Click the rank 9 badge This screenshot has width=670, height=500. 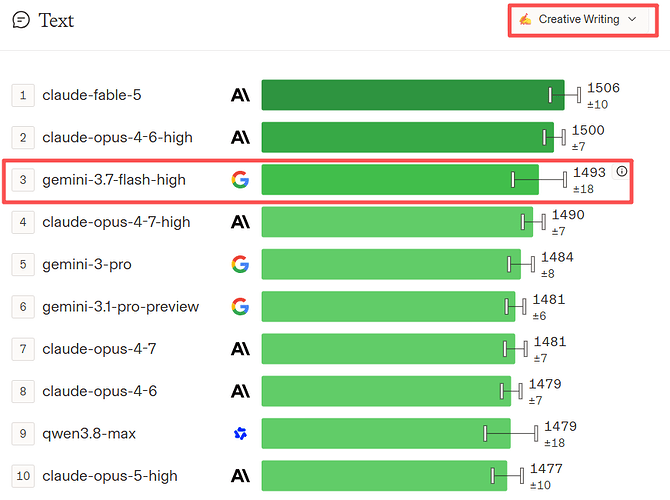tap(23, 433)
